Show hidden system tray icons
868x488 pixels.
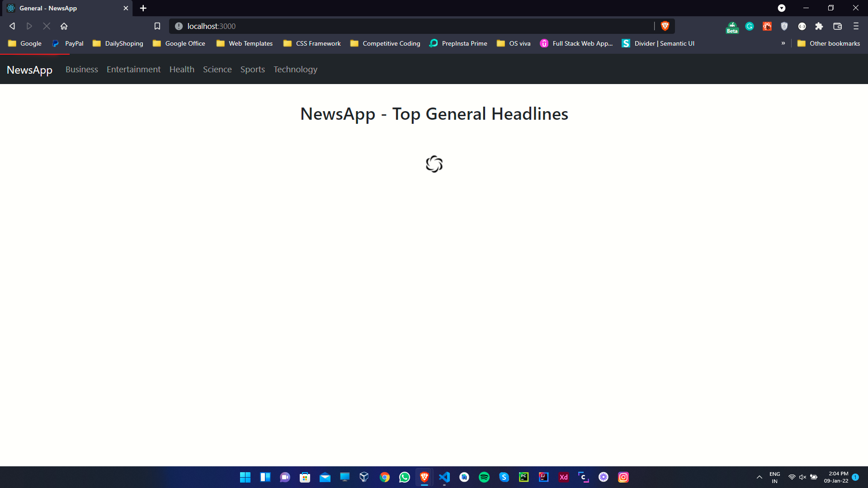[x=759, y=477]
